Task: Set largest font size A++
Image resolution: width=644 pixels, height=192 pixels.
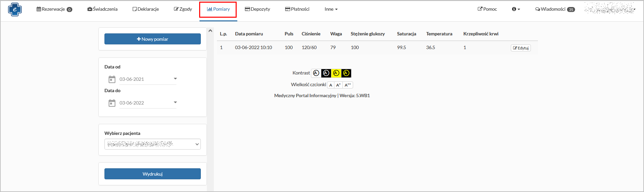Action: [348, 85]
